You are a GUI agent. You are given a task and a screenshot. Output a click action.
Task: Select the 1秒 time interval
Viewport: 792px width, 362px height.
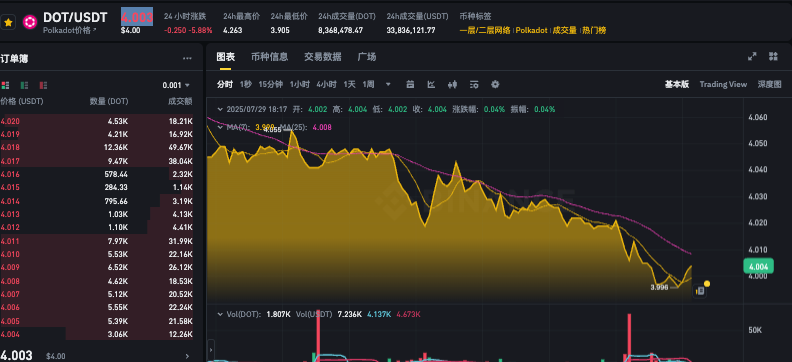click(x=245, y=84)
